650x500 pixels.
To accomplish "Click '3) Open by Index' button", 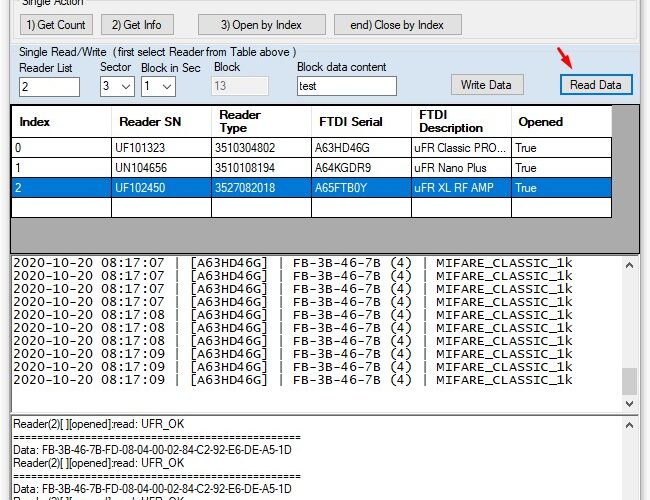I will [262, 25].
